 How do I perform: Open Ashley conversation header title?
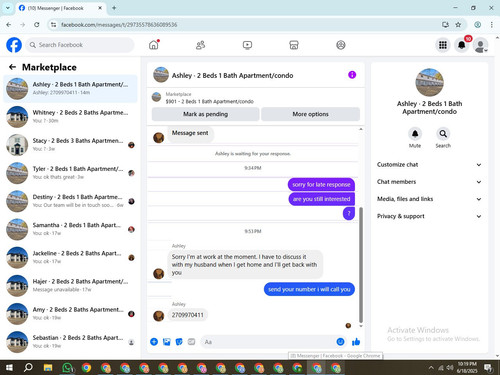[x=232, y=76]
